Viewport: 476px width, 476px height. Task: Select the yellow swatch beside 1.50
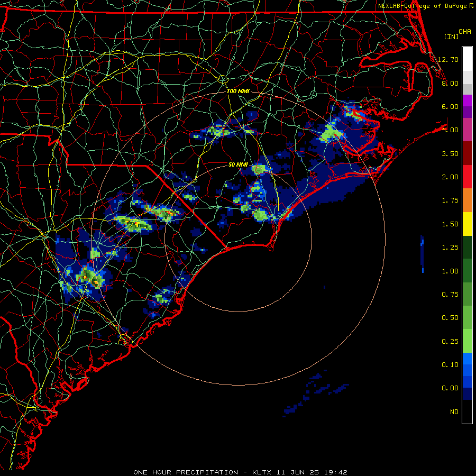pos(467,224)
